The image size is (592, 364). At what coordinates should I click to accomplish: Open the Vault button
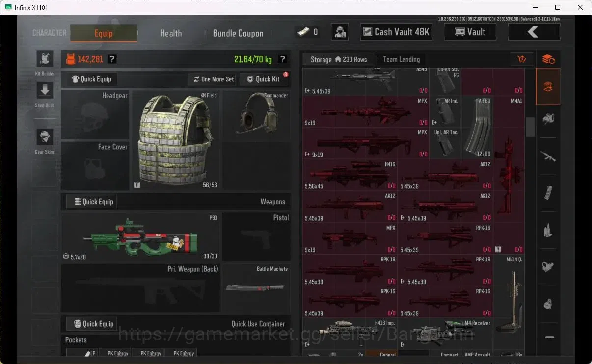[470, 32]
